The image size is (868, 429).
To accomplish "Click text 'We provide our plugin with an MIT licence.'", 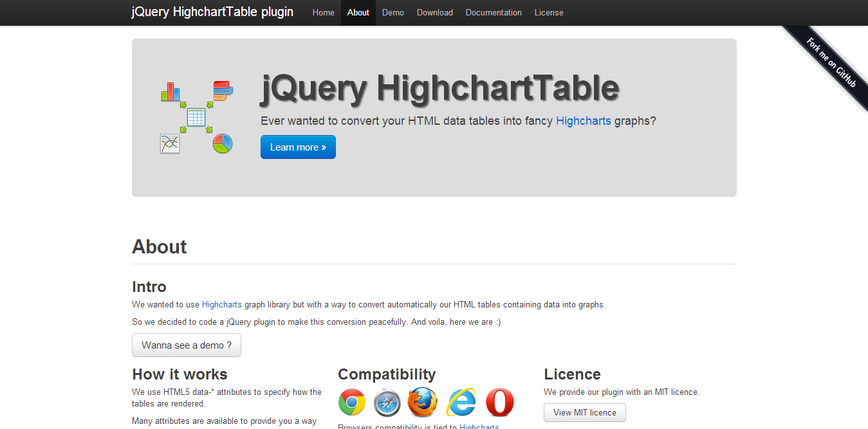I will pos(622,392).
